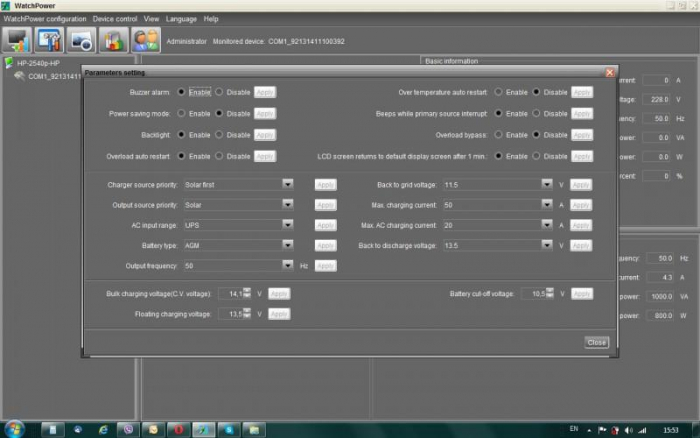The width and height of the screenshot is (700, 438).
Task: Apply the Buzzer alarm setting
Action: (x=265, y=92)
